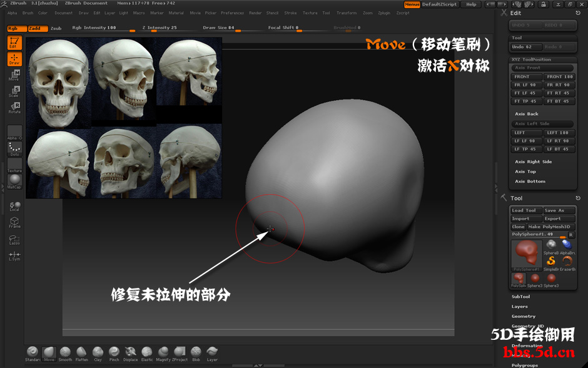
Task: Select the Blob brush
Action: click(196, 354)
